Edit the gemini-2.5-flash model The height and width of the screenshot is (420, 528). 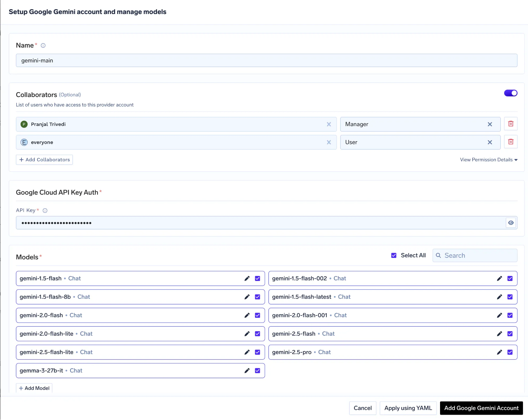pyautogui.click(x=499, y=334)
